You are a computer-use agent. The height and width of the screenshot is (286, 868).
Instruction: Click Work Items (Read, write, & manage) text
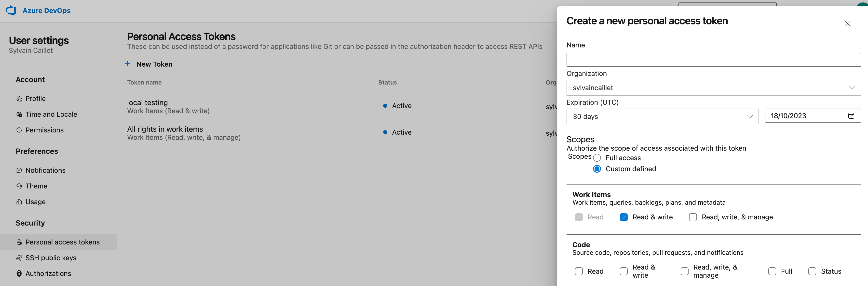click(x=184, y=138)
